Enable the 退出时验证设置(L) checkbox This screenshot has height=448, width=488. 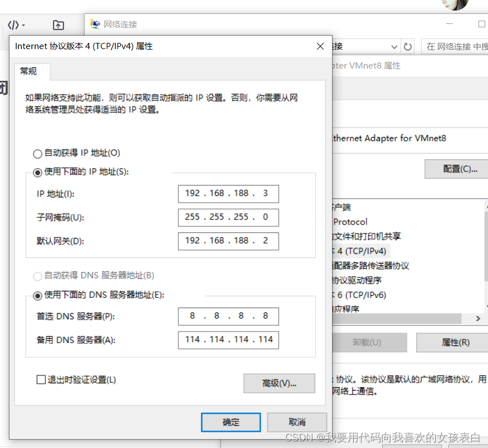41,379
